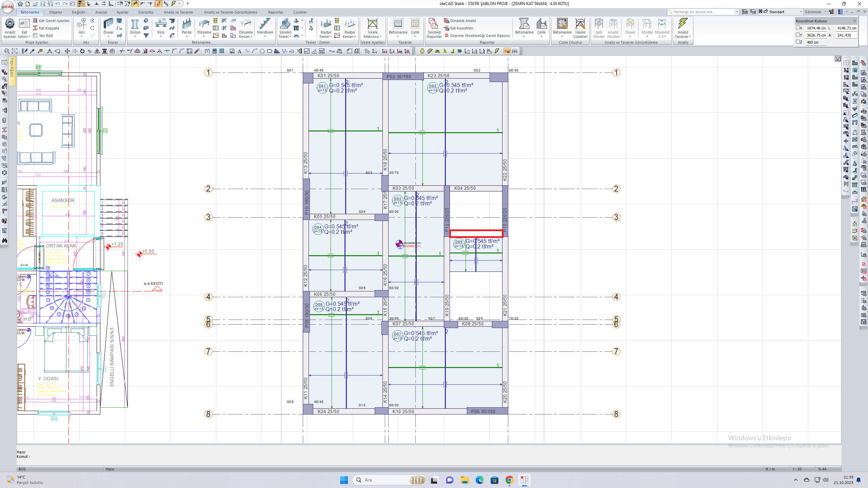This screenshot has height=488, width=868.
Task: Expand the command search box dropdown arrow
Action: point(737,12)
